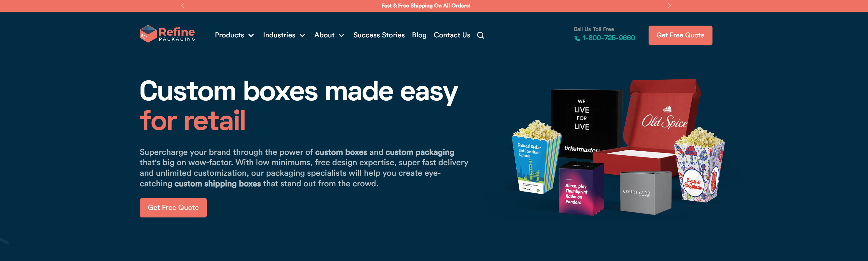
Task: Click the Refine Packaging logo
Action: pos(168,34)
